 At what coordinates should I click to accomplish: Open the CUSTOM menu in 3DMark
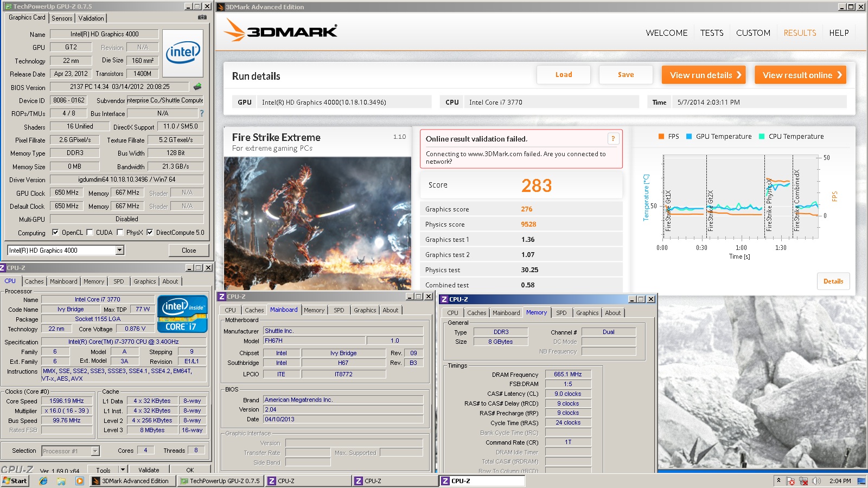click(x=753, y=33)
